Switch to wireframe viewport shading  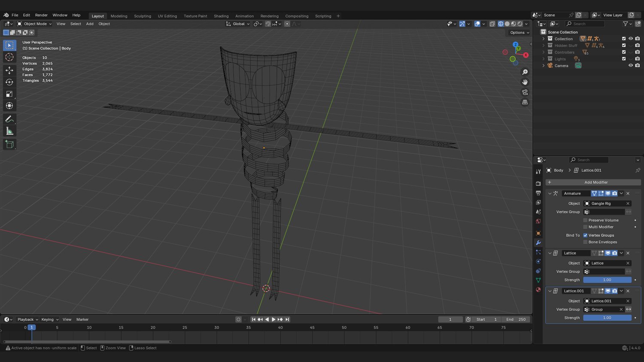pyautogui.click(x=501, y=24)
